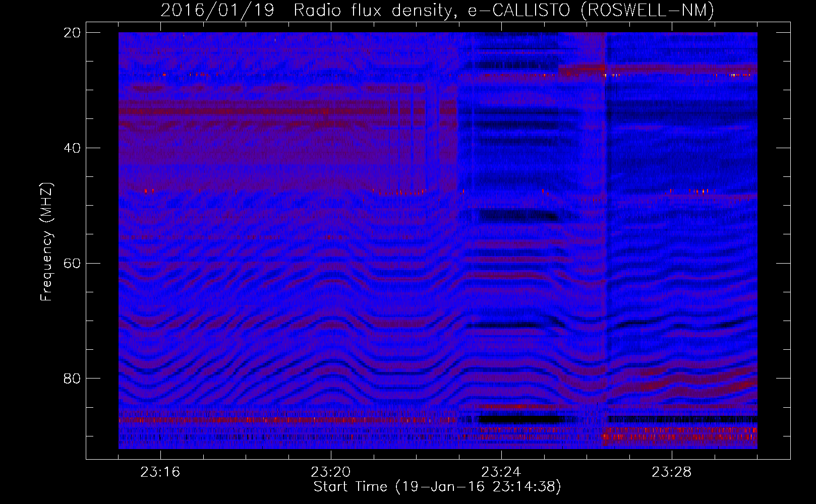
Task: Click the time tick label '23:20'
Action: click(x=331, y=472)
